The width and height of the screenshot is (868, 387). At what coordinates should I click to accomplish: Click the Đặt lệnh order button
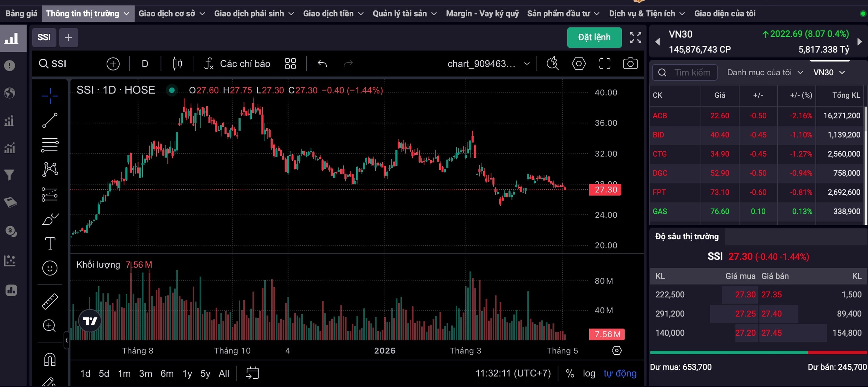point(594,38)
